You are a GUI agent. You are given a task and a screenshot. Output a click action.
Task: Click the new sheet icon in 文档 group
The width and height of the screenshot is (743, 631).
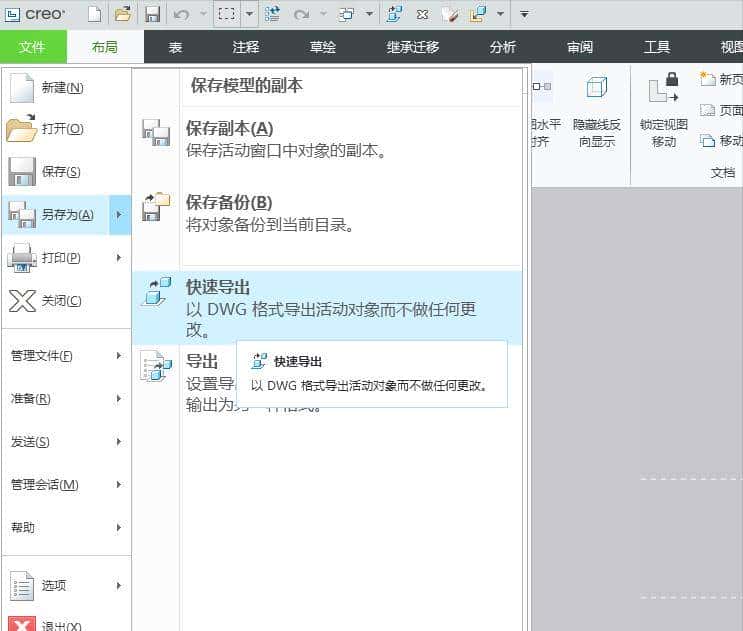(707, 79)
